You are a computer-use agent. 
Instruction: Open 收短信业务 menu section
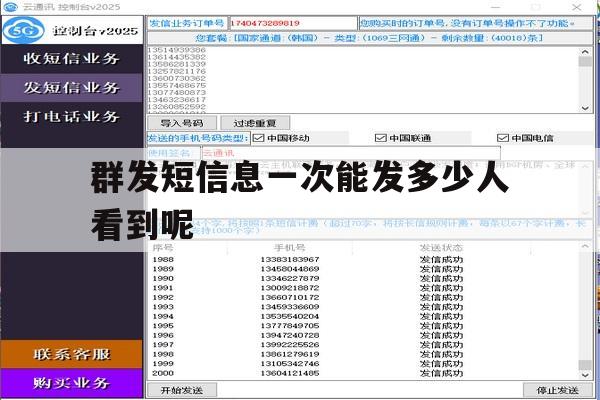point(72,59)
